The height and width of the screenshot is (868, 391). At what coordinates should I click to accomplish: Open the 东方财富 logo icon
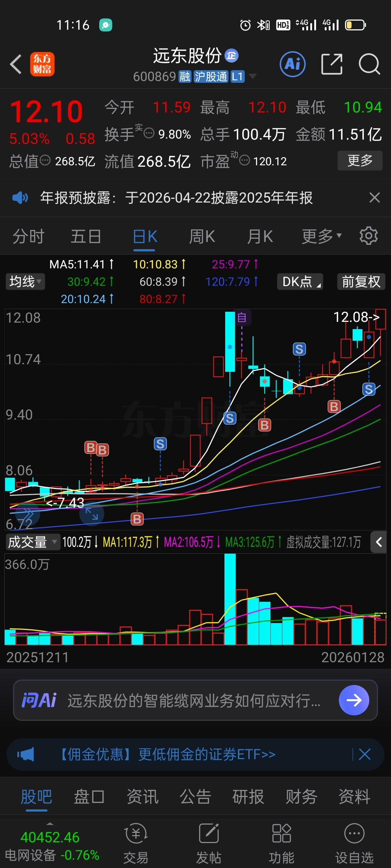pos(42,64)
